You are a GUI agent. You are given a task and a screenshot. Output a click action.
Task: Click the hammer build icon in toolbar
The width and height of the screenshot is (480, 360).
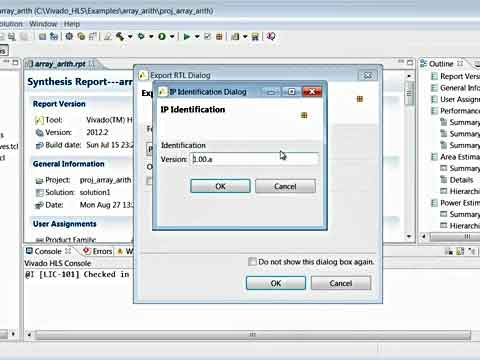tap(120, 36)
